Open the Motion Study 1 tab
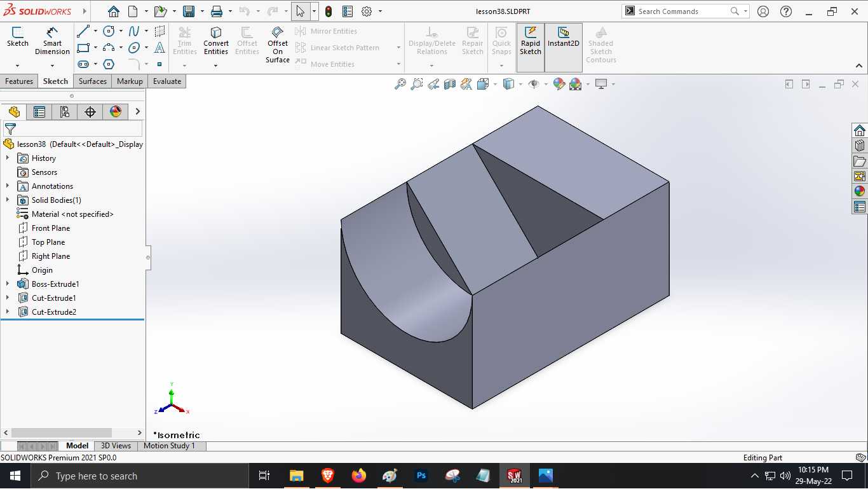868x496 pixels. 169,446
